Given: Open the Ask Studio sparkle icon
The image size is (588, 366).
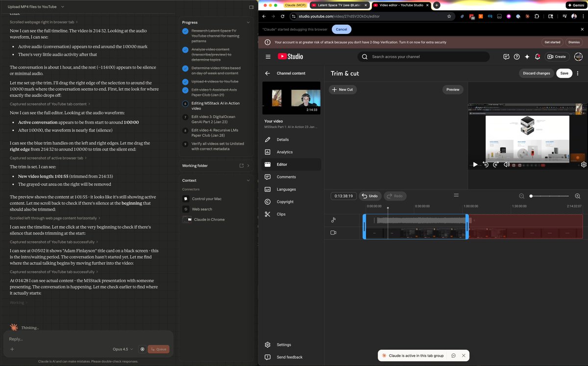Looking at the screenshot, I should pyautogui.click(x=527, y=56).
